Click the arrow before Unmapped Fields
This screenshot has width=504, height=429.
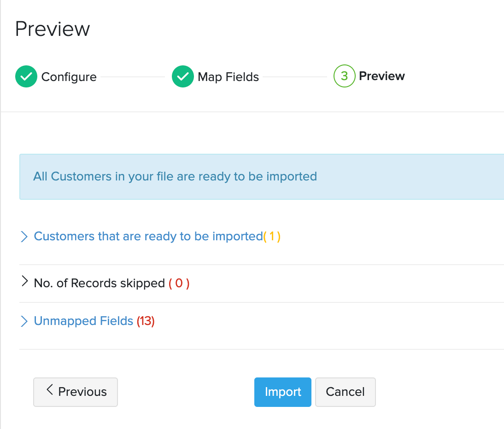point(24,321)
